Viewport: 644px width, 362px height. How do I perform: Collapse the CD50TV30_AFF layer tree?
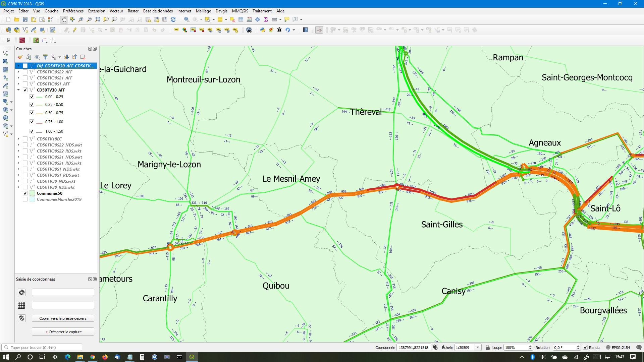pos(18,90)
